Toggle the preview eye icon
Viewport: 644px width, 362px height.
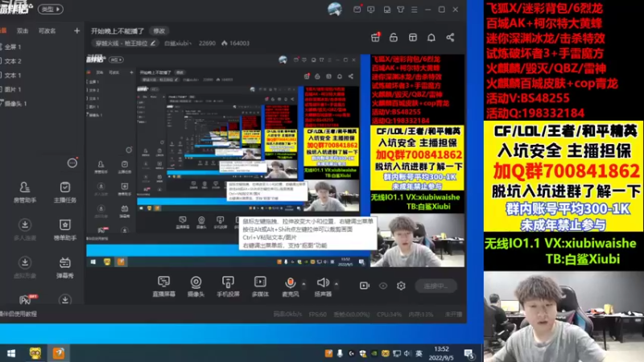(x=383, y=286)
